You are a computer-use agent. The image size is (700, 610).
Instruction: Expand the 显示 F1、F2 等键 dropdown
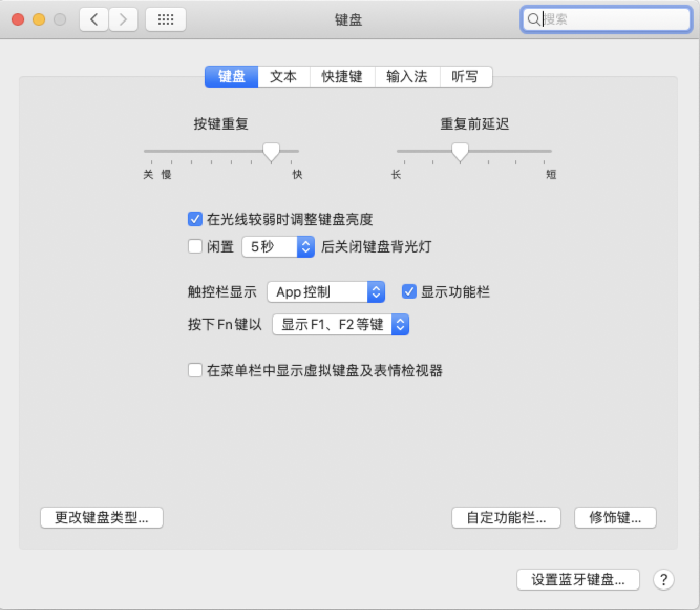(x=341, y=324)
